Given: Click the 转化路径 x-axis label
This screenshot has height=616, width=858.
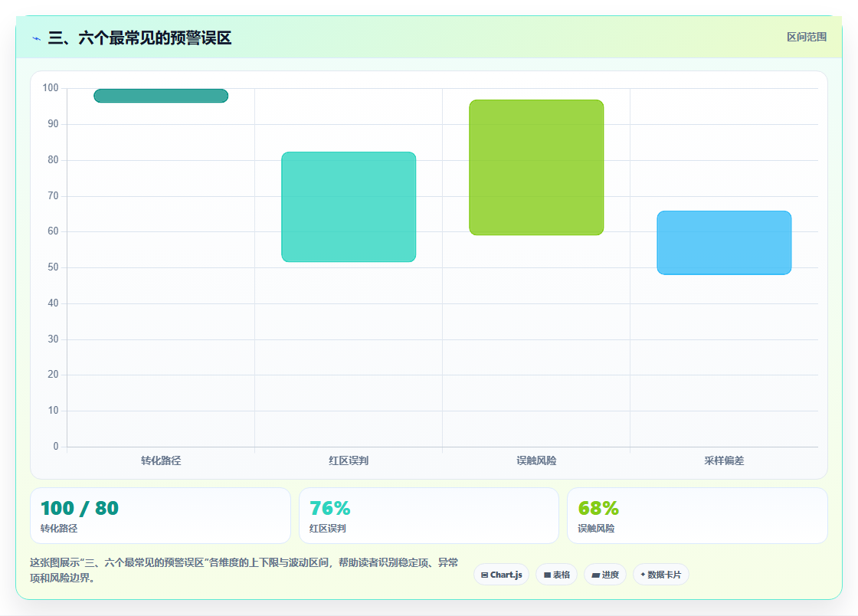Looking at the screenshot, I should [161, 460].
